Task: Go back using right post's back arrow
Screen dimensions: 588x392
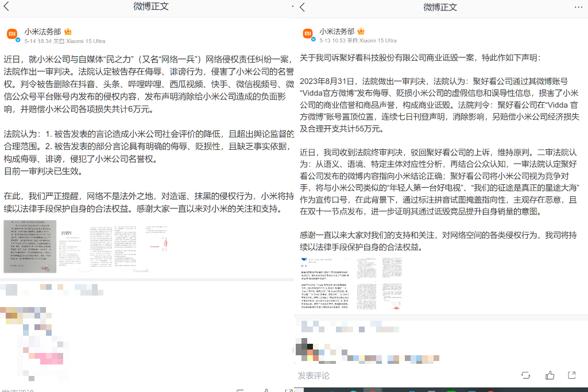Action: (x=303, y=7)
